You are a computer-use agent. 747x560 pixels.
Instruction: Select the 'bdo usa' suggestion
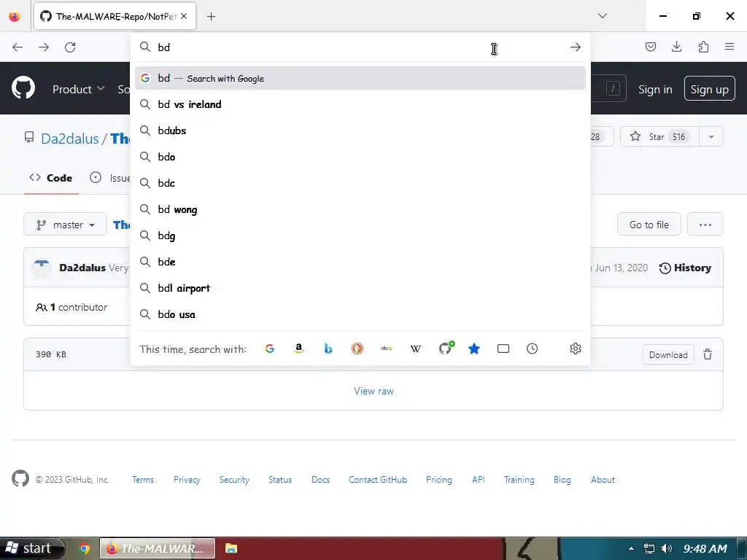pos(360,314)
